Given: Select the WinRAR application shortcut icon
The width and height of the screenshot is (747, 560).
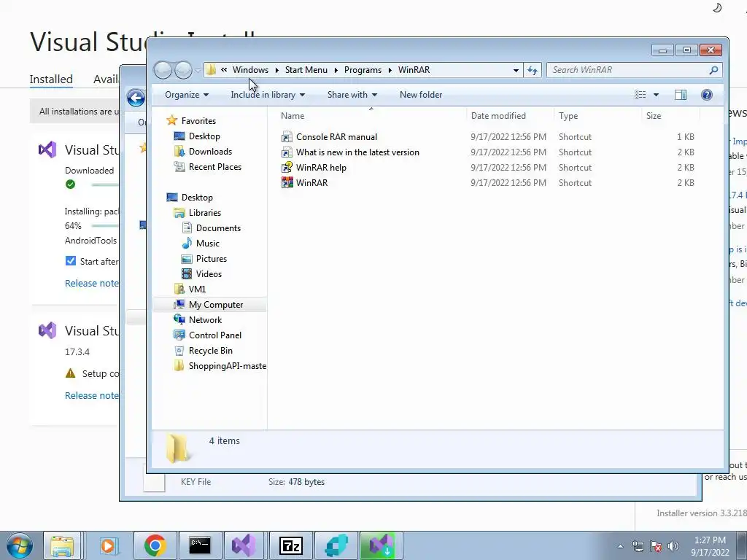Looking at the screenshot, I should pyautogui.click(x=287, y=183).
